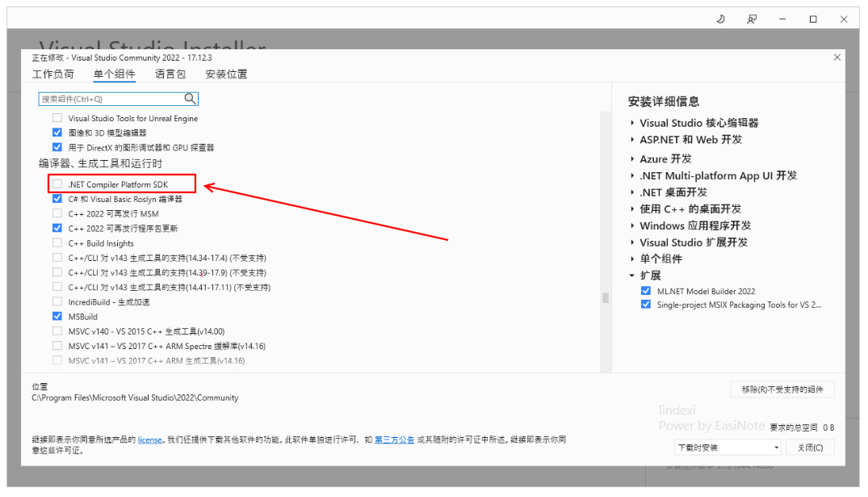Check C++/CLI v143 支持 (14.39-17.9)
The height and width of the screenshot is (497, 868).
tap(57, 272)
